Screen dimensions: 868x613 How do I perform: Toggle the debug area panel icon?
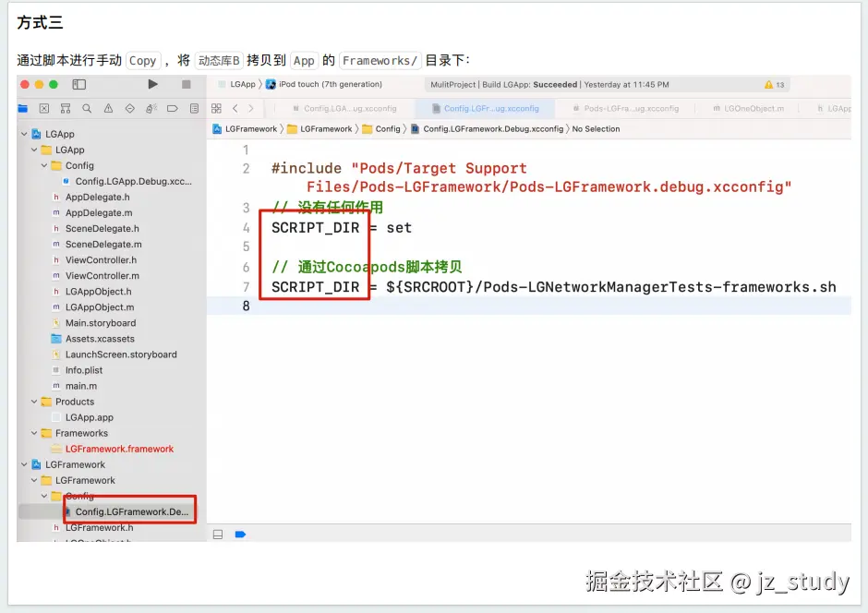[218, 535]
